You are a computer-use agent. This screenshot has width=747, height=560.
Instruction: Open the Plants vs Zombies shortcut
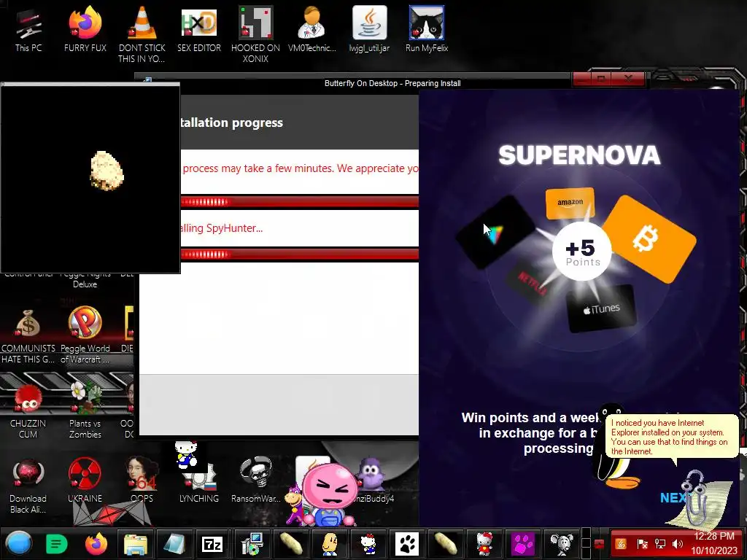click(x=85, y=411)
